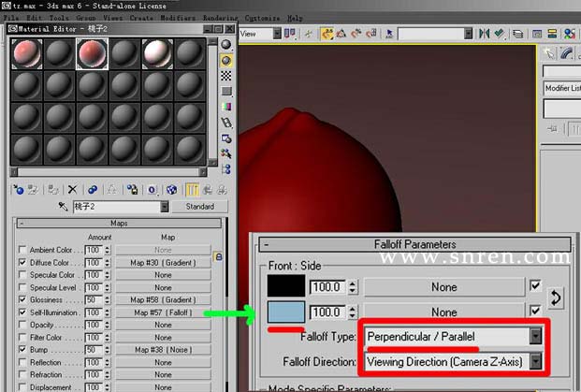The width and height of the screenshot is (581, 392).
Task: Toggle the black Front map enable checkbox
Action: click(x=535, y=285)
